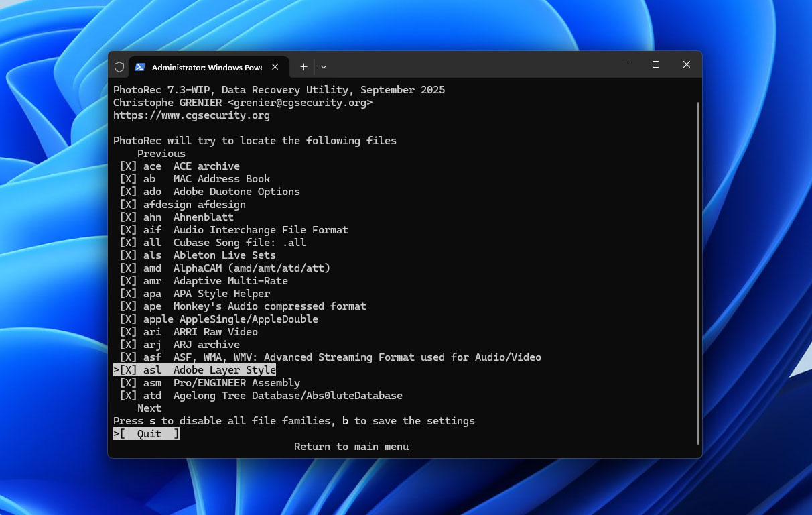
Task: Open the new tab profile dropdown
Action: [324, 67]
